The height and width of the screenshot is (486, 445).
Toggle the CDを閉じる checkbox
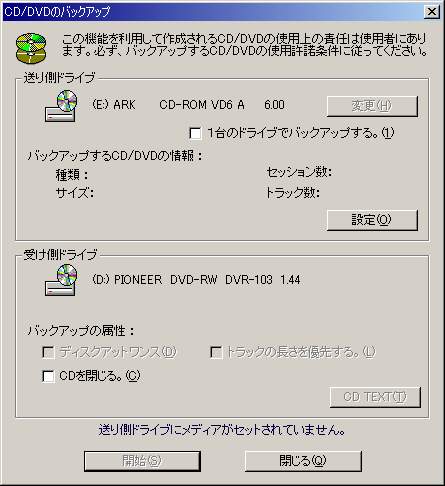click(x=49, y=376)
